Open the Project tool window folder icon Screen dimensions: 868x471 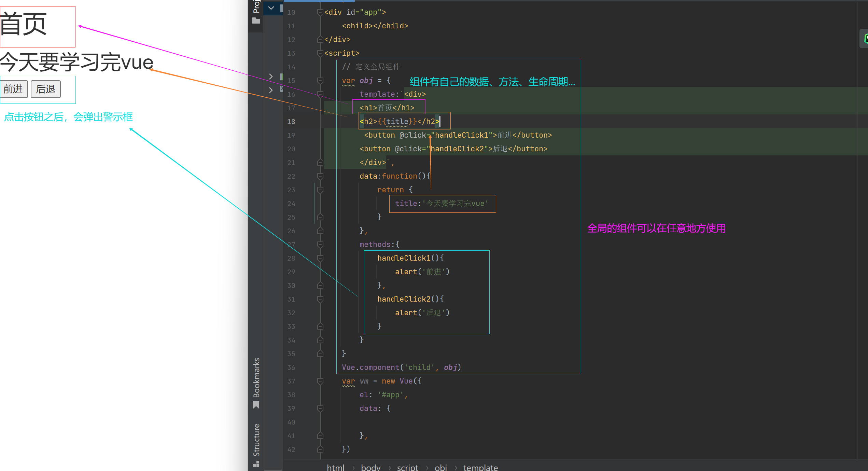(x=256, y=21)
